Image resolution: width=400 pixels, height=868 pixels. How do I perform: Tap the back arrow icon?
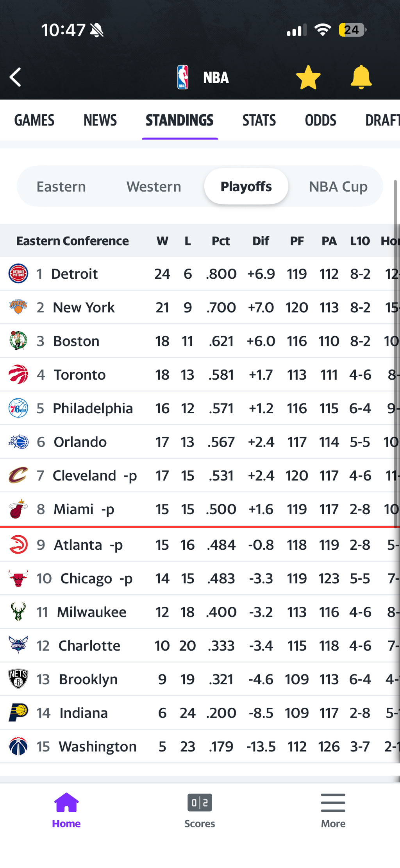coord(16,77)
